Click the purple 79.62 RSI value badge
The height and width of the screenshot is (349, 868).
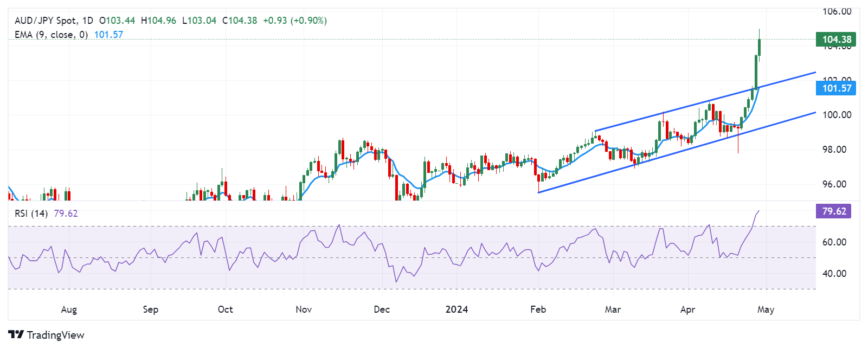(833, 211)
